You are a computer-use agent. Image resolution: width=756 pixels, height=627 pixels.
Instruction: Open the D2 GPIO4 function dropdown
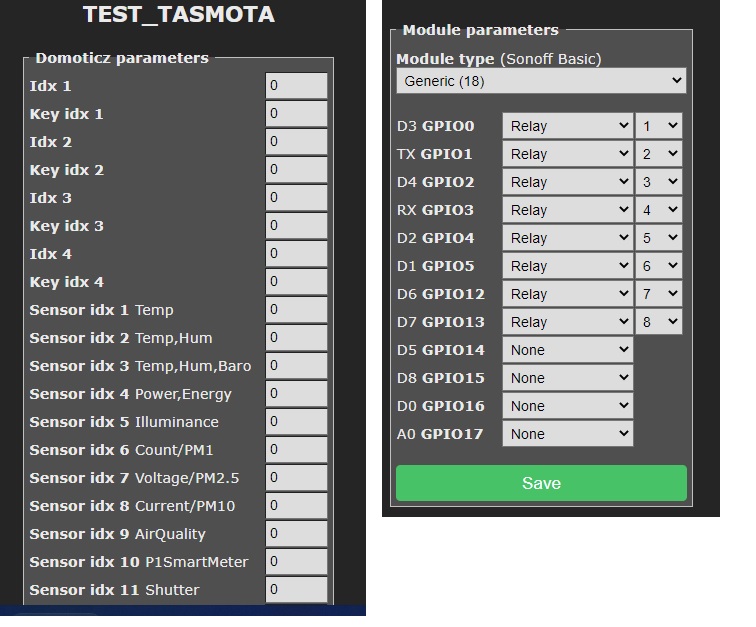pos(567,238)
